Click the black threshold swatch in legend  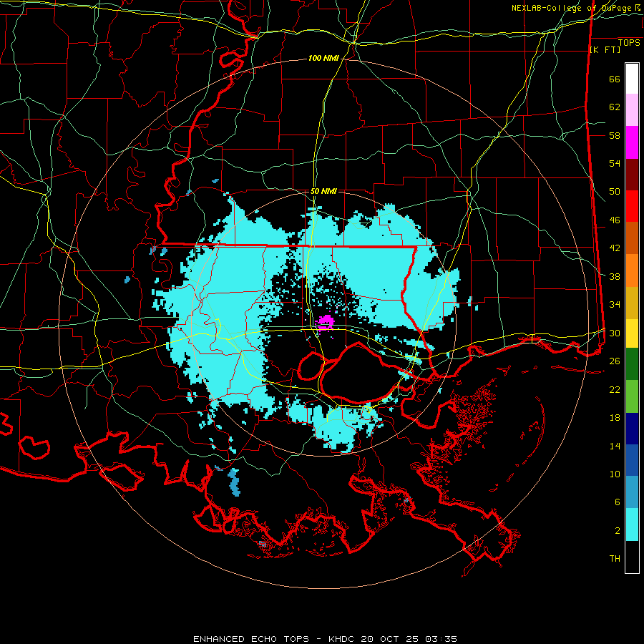(632, 557)
